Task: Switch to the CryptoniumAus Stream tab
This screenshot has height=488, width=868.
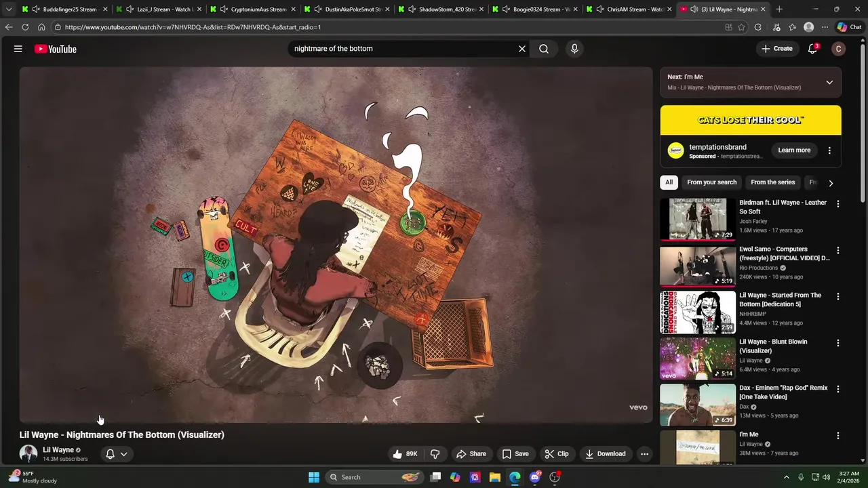Action: [252, 9]
